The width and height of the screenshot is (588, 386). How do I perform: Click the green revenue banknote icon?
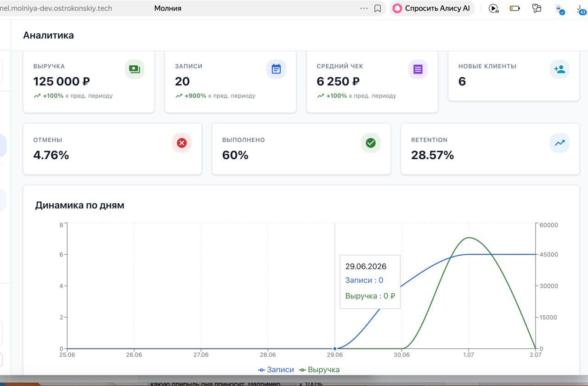[135, 69]
